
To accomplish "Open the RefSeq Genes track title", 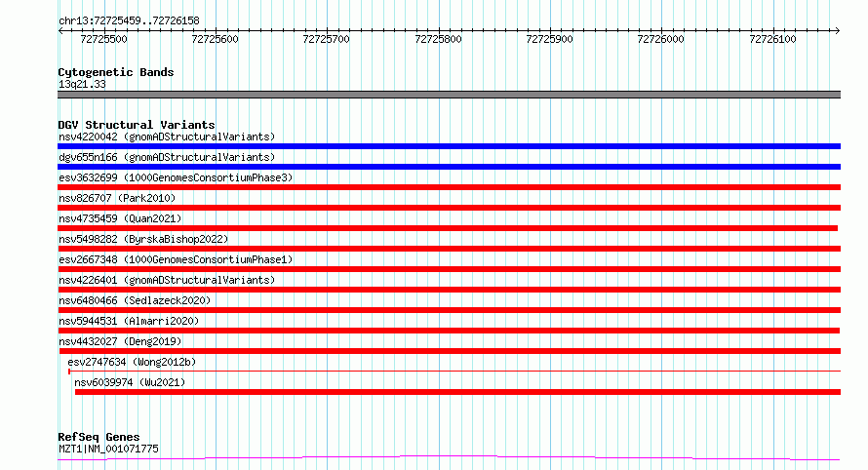I will tap(99, 437).
